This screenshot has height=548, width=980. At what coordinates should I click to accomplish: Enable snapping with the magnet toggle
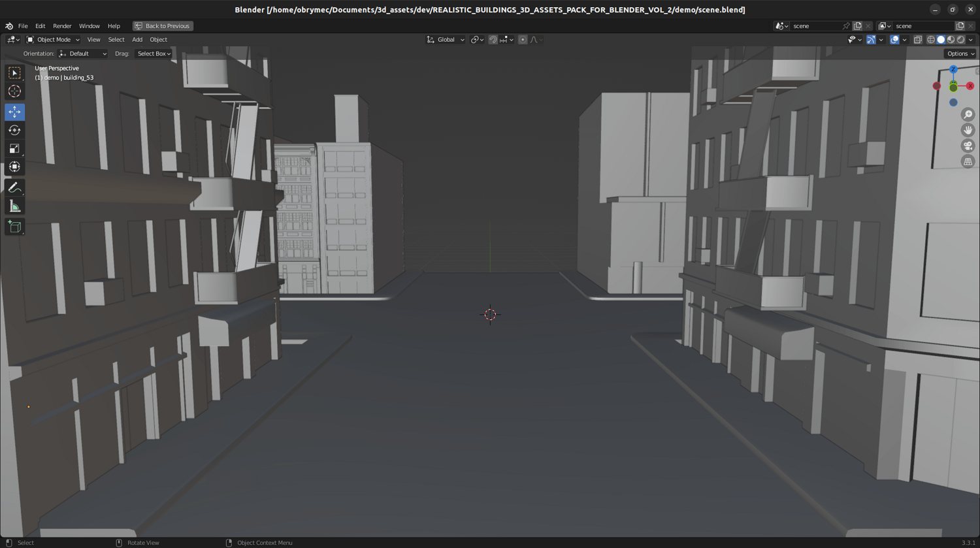[493, 40]
